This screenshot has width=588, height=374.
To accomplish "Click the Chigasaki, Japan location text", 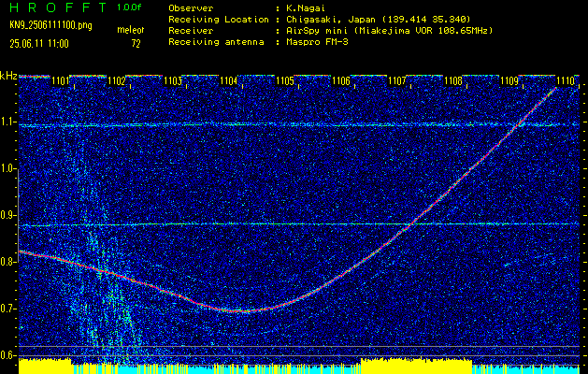I will pyautogui.click(x=379, y=19).
